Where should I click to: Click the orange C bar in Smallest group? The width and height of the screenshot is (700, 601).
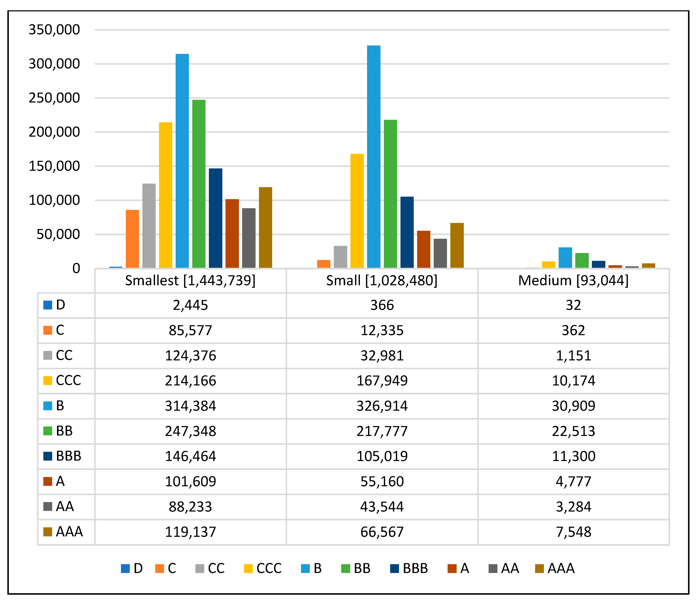pyautogui.click(x=132, y=239)
